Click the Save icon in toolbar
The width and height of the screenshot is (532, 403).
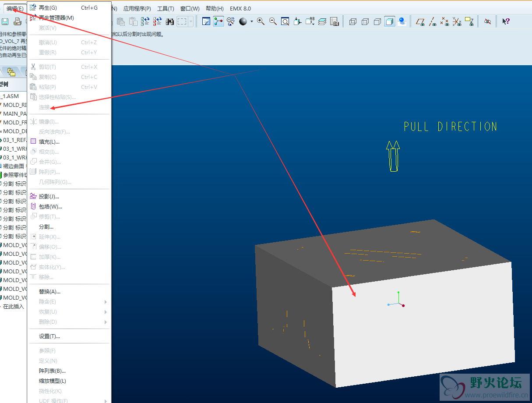pos(5,21)
